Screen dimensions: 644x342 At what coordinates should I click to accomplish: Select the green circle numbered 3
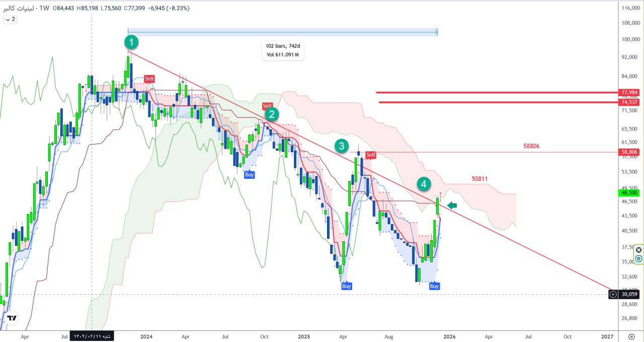coord(342,146)
